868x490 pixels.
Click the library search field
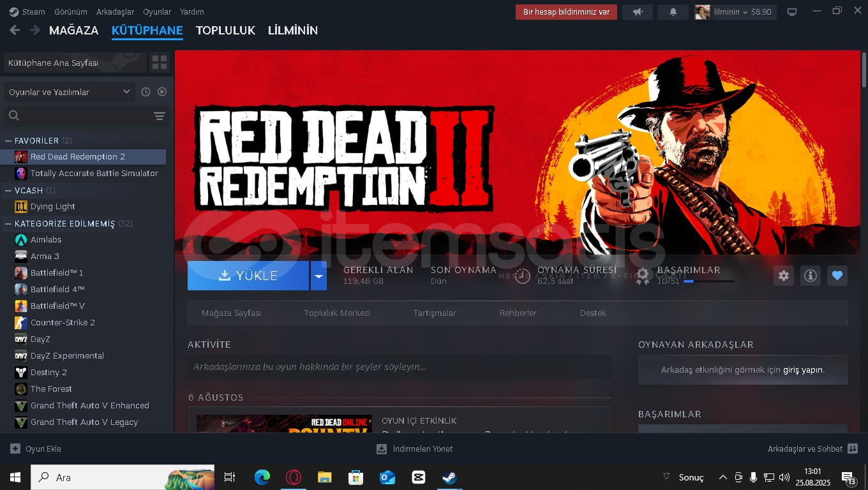point(77,115)
